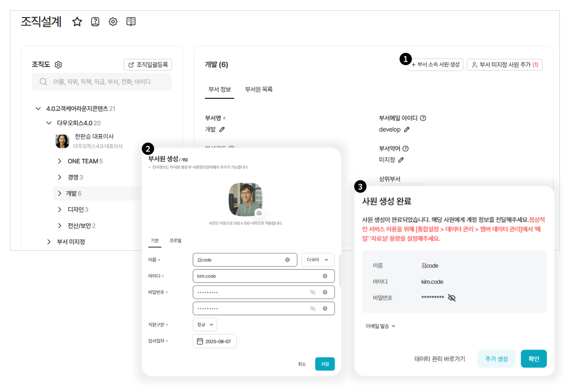Open the 조직설계 settings gear icon

click(113, 22)
